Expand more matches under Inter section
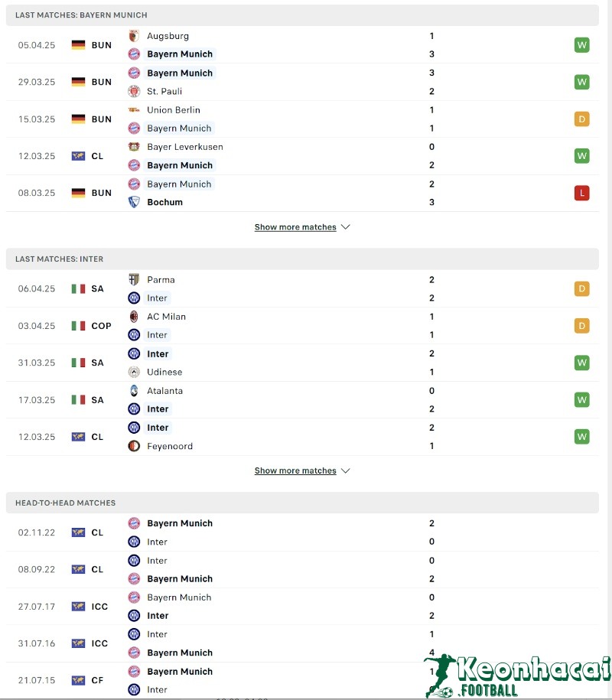 295,471
